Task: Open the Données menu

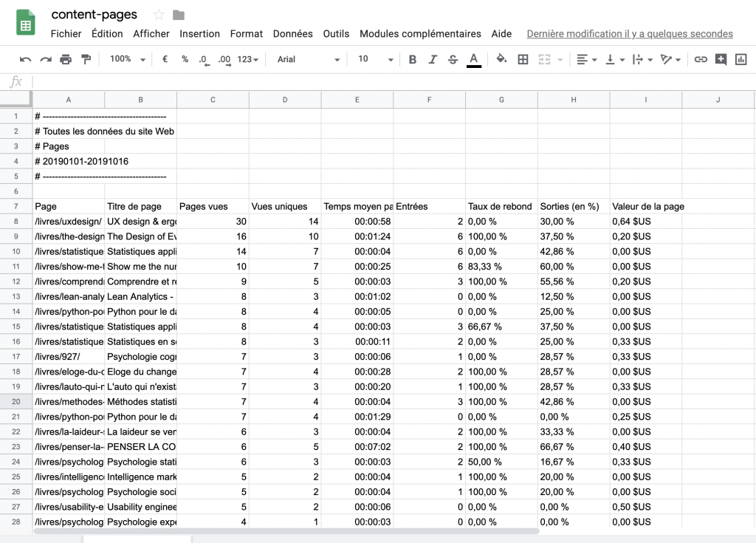Action: [x=292, y=34]
